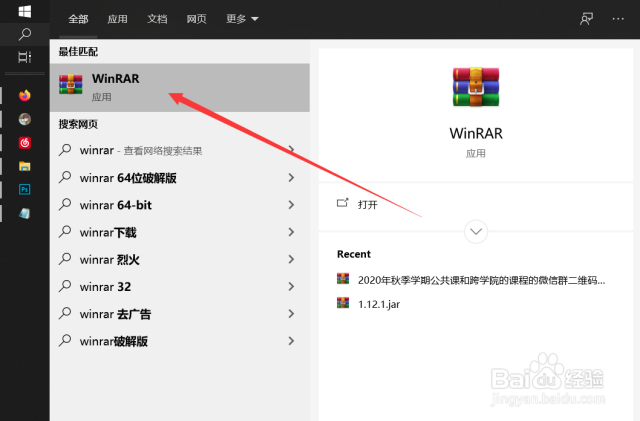Expand arrow for winrar 64位破解版
The image size is (640, 421).
click(x=291, y=178)
